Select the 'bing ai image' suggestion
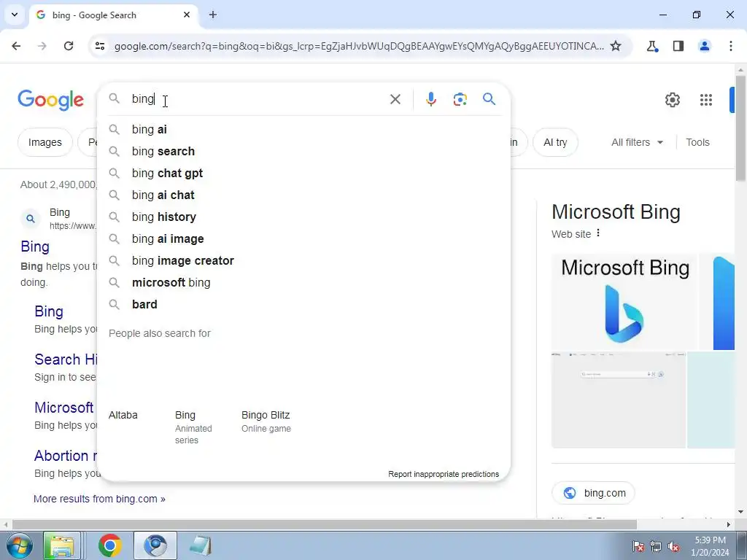 [303, 238]
